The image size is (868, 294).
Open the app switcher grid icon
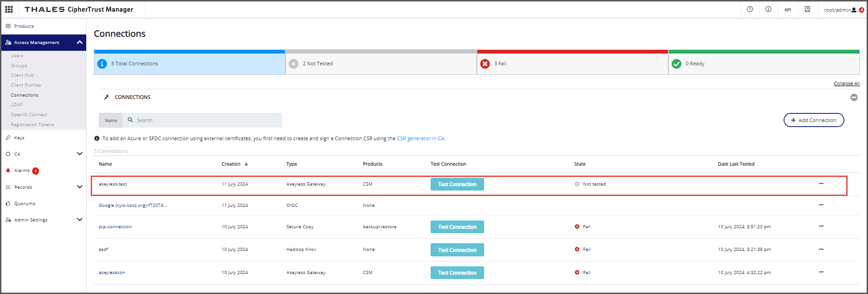coord(9,9)
